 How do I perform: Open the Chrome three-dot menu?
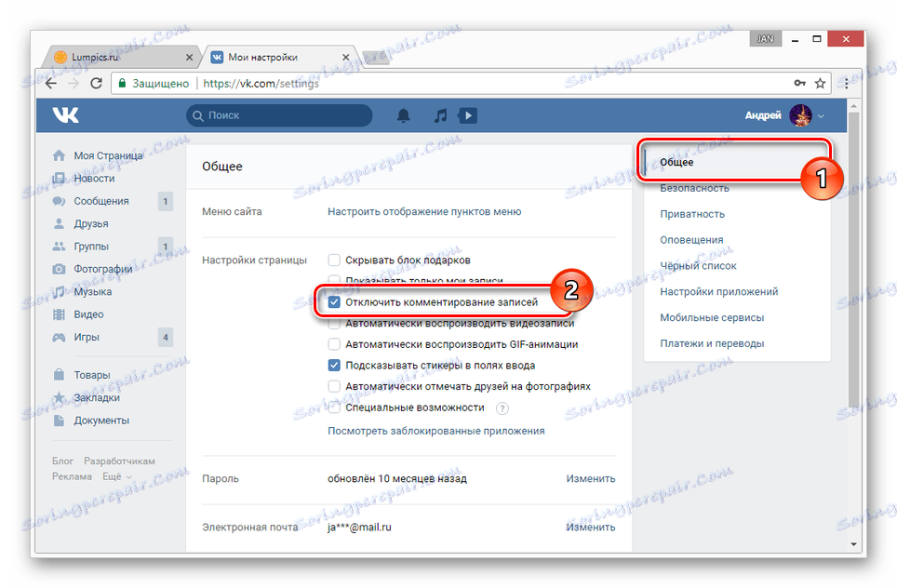(847, 84)
